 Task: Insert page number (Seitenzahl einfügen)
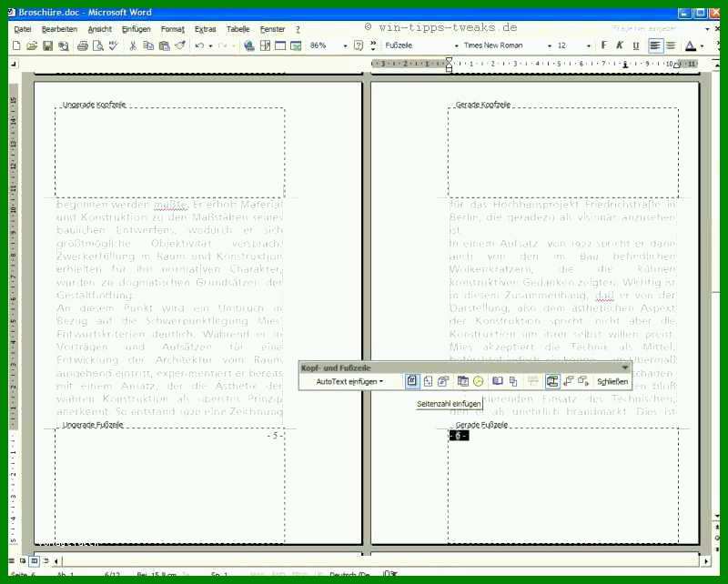pos(412,381)
